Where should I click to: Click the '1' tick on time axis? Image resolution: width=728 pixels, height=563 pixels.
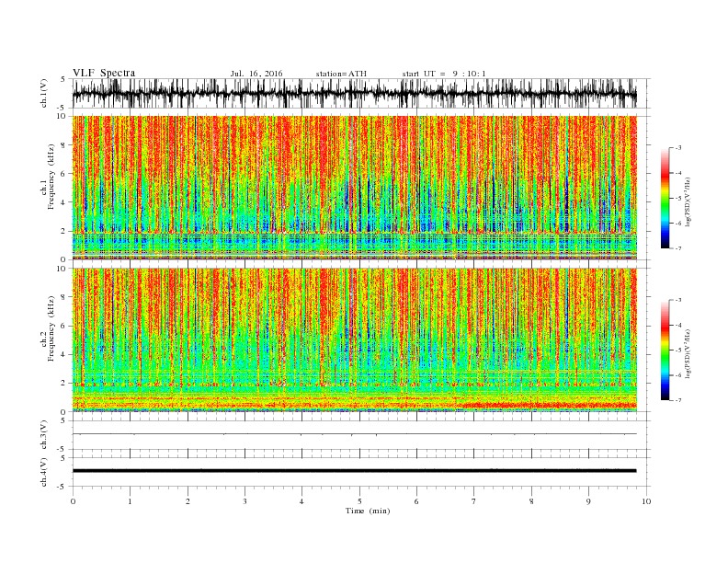[130, 501]
